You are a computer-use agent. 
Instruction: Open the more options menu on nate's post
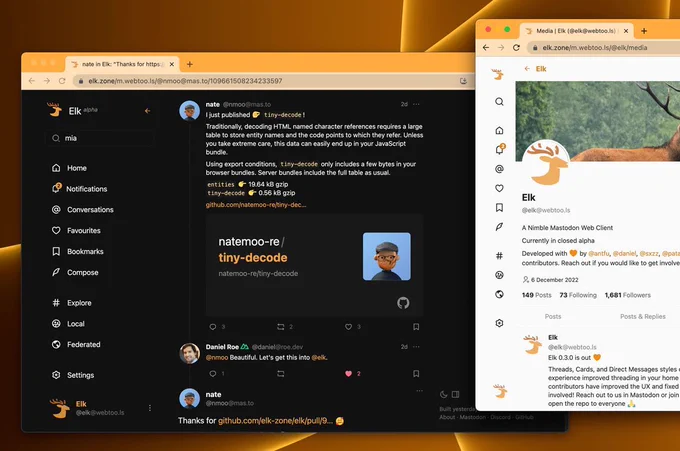pos(416,104)
